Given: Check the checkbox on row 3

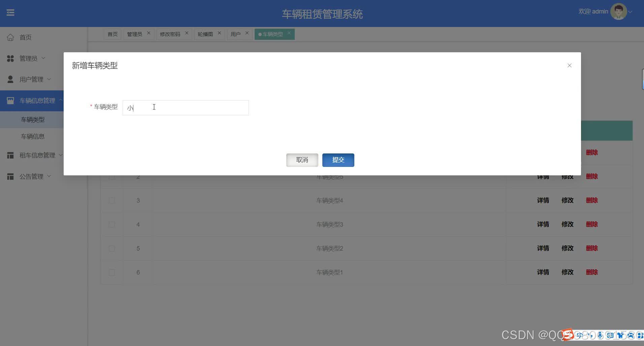Looking at the screenshot, I should coord(111,200).
